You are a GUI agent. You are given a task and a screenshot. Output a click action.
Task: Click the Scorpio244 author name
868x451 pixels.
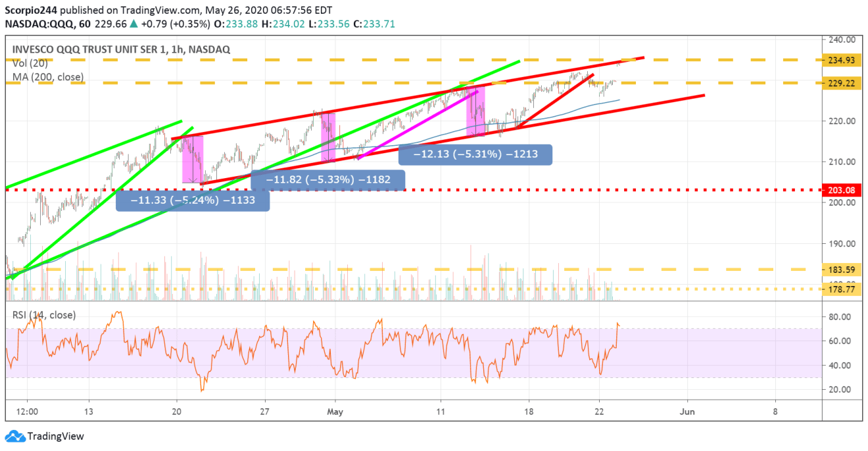point(31,10)
